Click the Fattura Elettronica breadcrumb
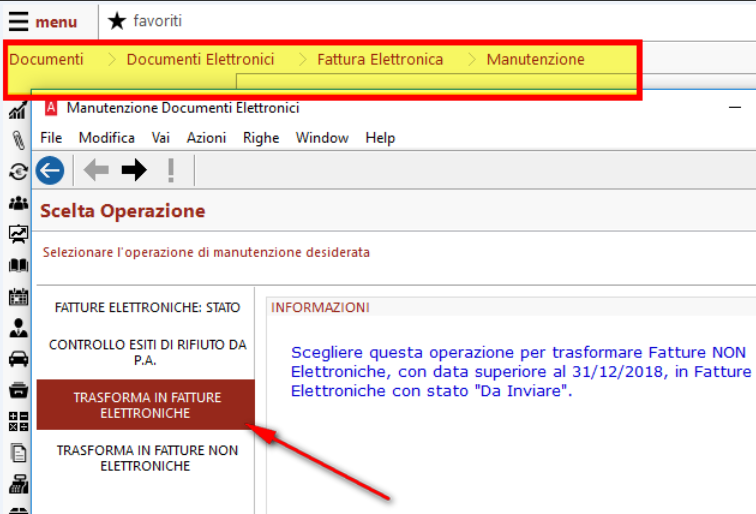This screenshot has width=756, height=514. tap(380, 59)
